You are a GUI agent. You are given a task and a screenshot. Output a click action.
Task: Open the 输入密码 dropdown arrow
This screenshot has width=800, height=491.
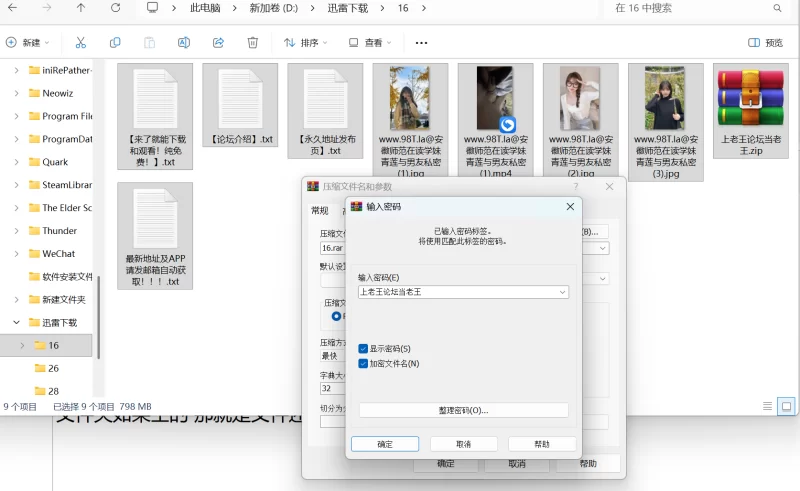[563, 292]
